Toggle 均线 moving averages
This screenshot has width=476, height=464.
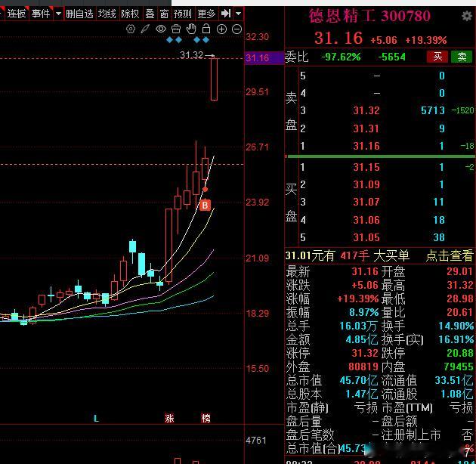point(107,14)
